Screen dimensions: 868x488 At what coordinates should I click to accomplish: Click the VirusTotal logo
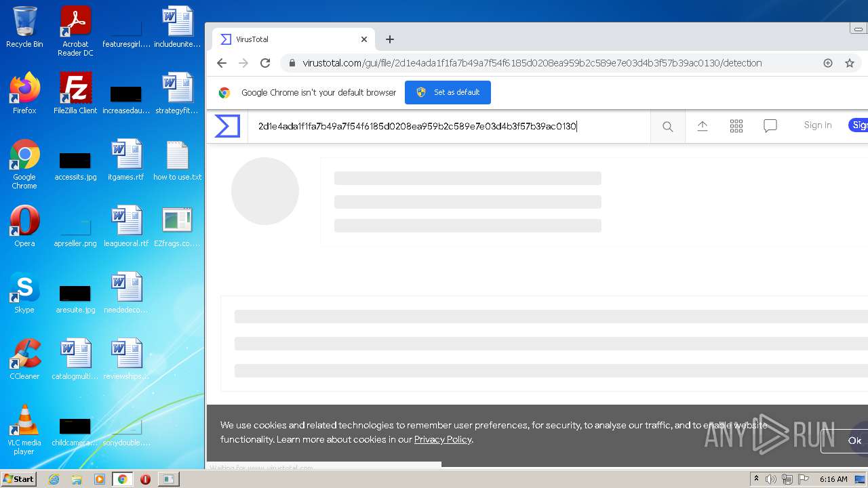(227, 126)
